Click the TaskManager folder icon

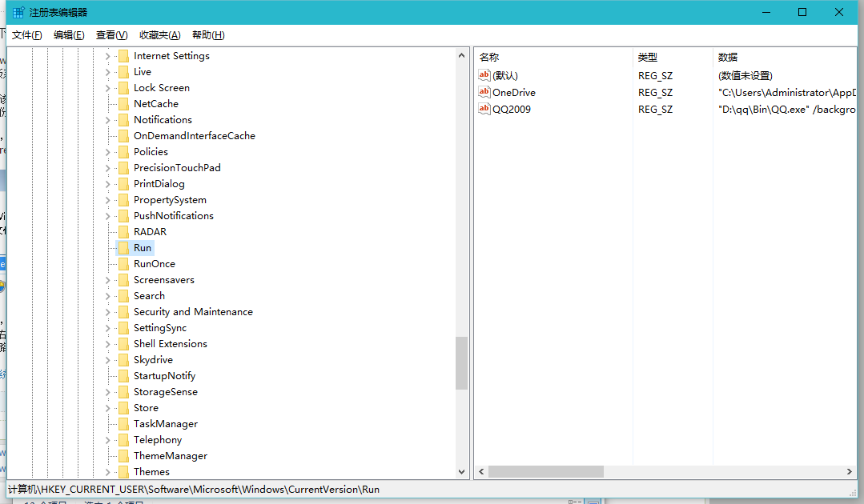123,423
